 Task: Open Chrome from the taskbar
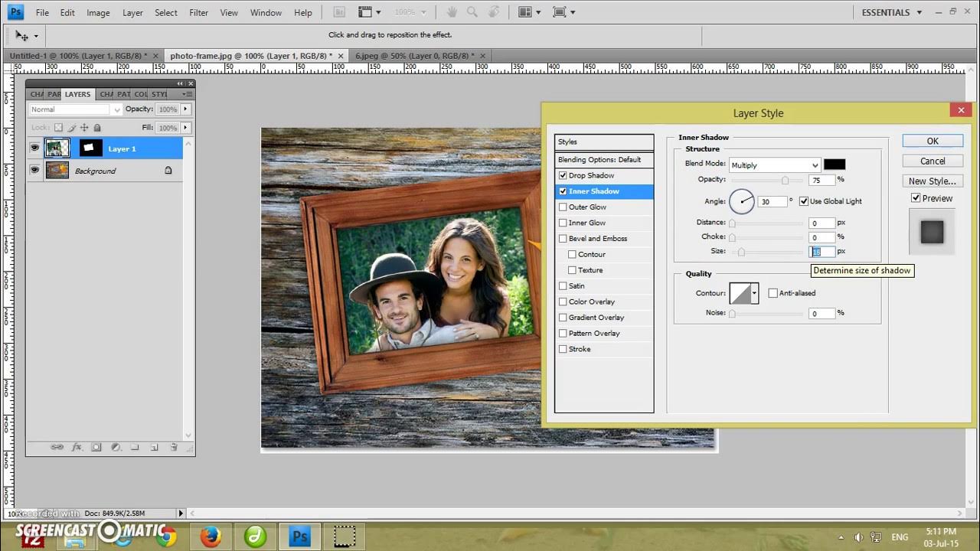tap(166, 537)
